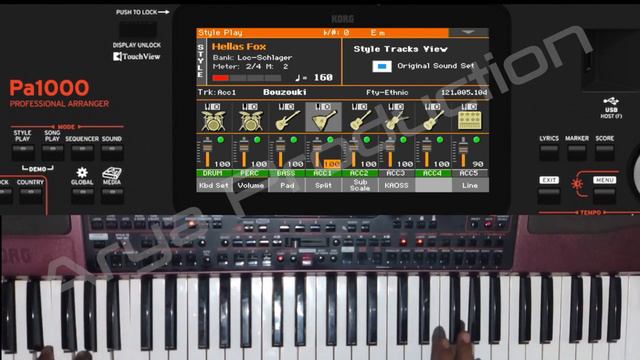640x360 pixels.
Task: Switch to the Volume tab
Action: (x=251, y=185)
